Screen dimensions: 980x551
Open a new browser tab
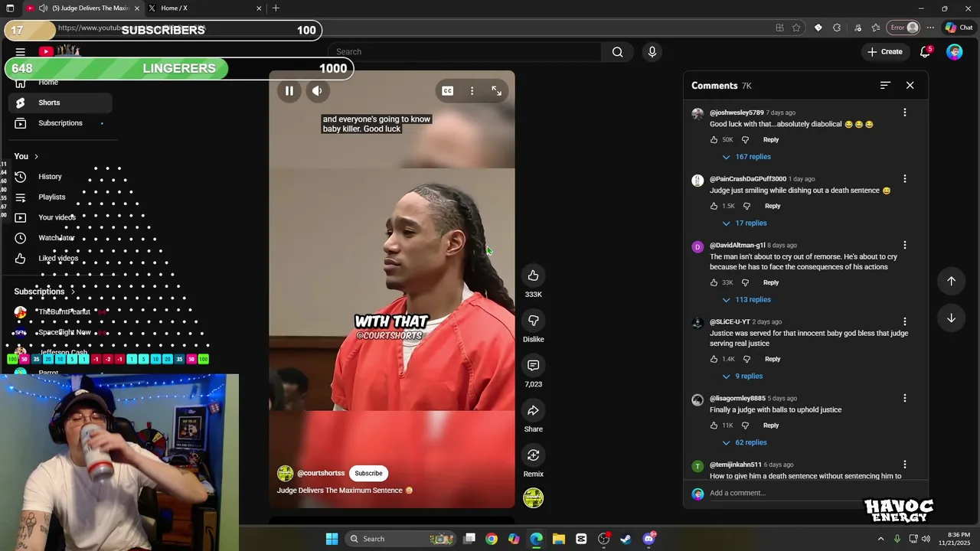276,8
